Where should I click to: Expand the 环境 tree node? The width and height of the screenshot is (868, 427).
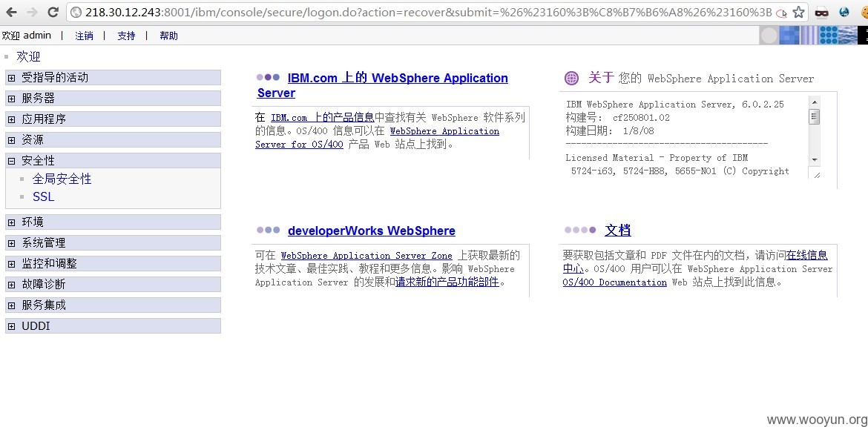[x=11, y=222]
